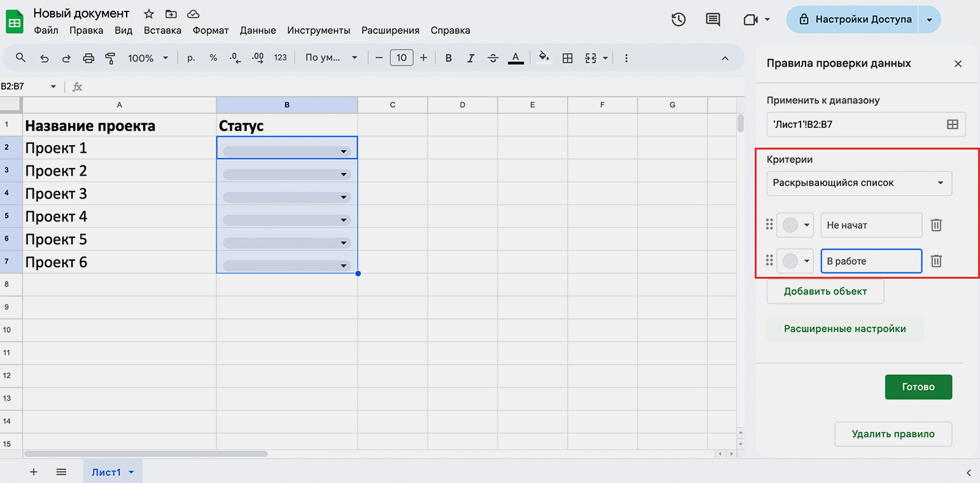The height and width of the screenshot is (483, 980).
Task: Open the Правка menu
Action: [x=87, y=30]
